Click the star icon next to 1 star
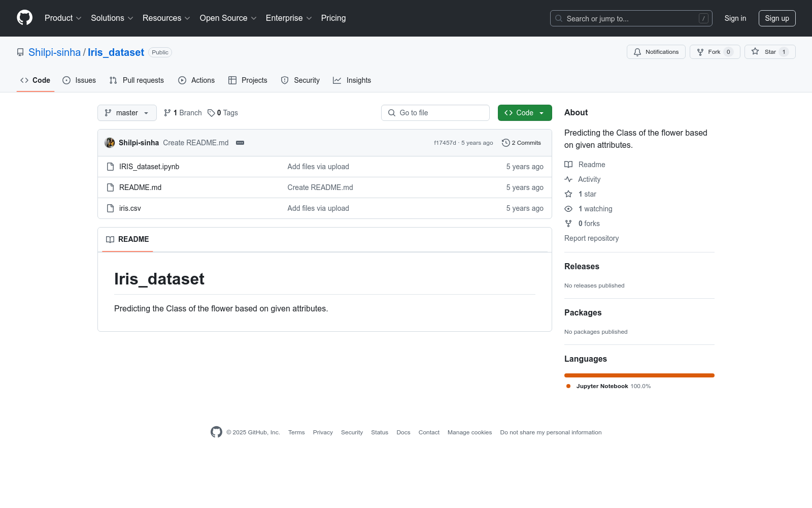 (568, 194)
